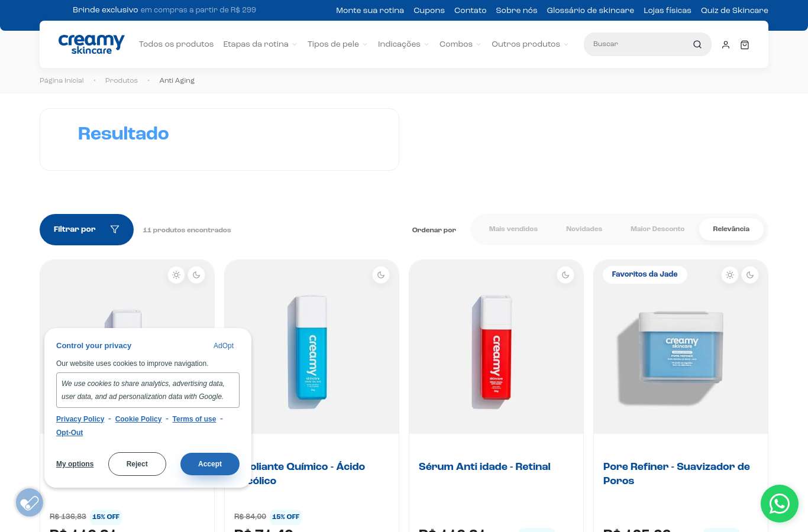
Task: Click sun icon on Pore Refiner card
Action: (x=730, y=275)
